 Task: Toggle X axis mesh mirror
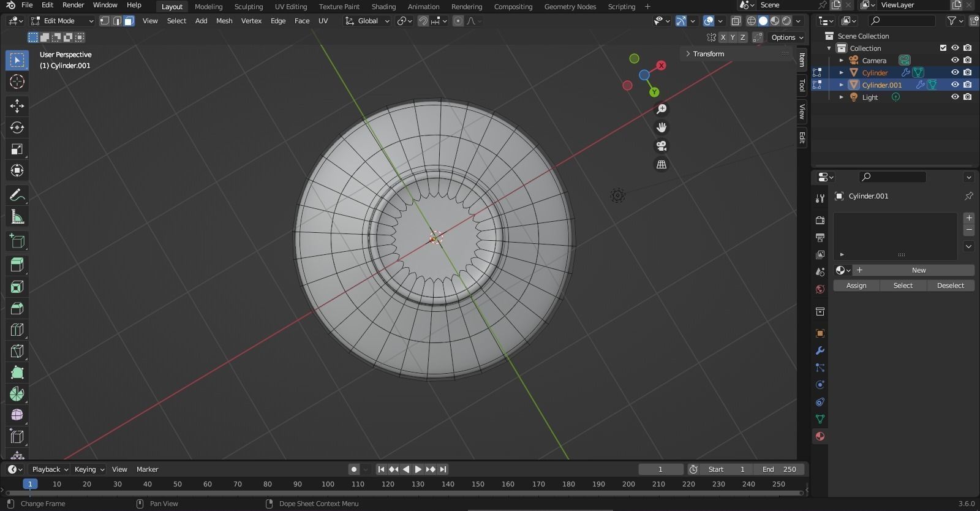point(723,37)
